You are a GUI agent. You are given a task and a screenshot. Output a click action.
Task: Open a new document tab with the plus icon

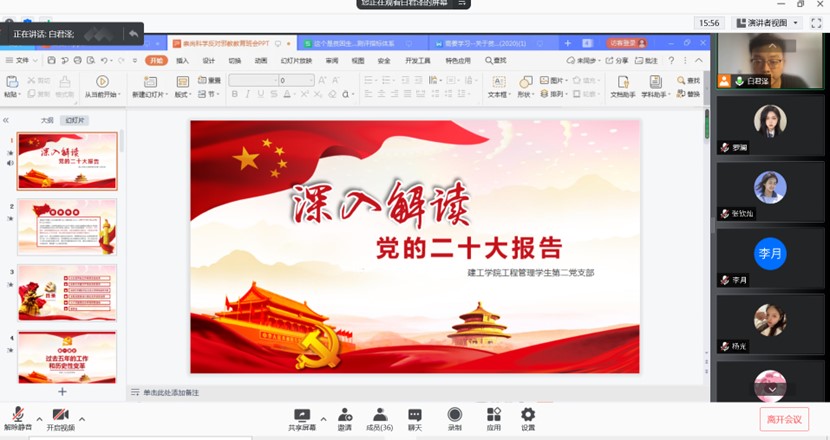click(567, 43)
